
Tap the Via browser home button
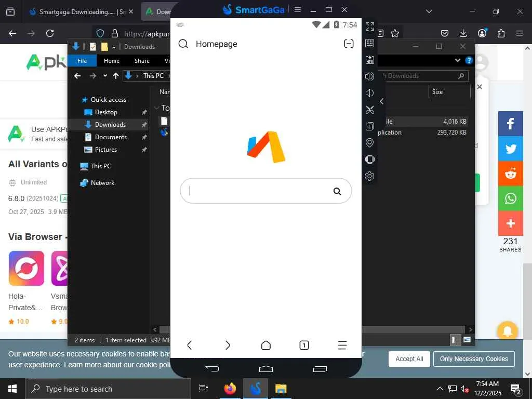coord(266,345)
